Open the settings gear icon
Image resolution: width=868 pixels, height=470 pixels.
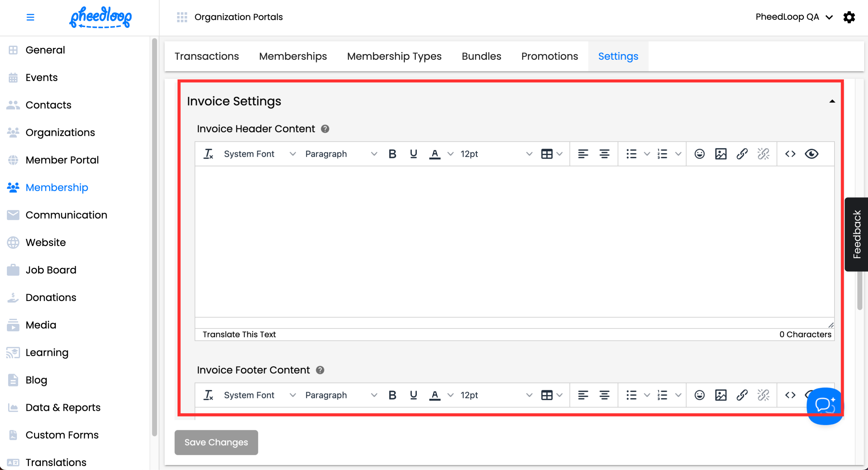coord(849,17)
